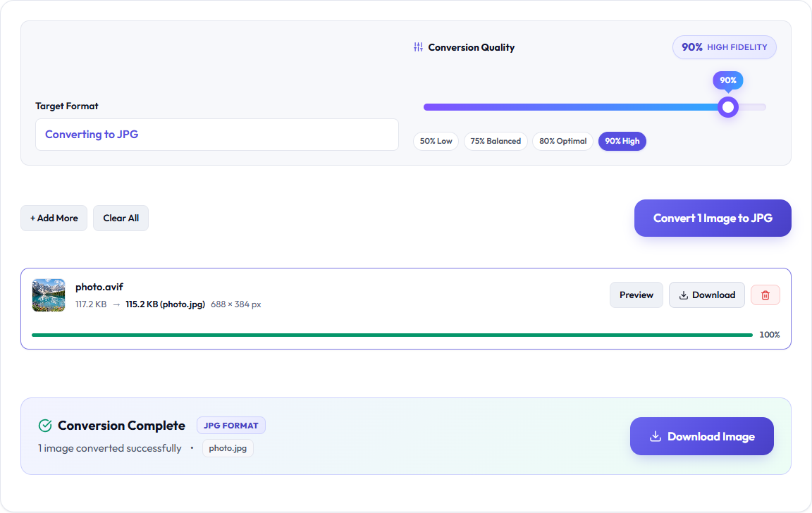The height and width of the screenshot is (513, 812).
Task: Clear All uploaded images
Action: (121, 218)
